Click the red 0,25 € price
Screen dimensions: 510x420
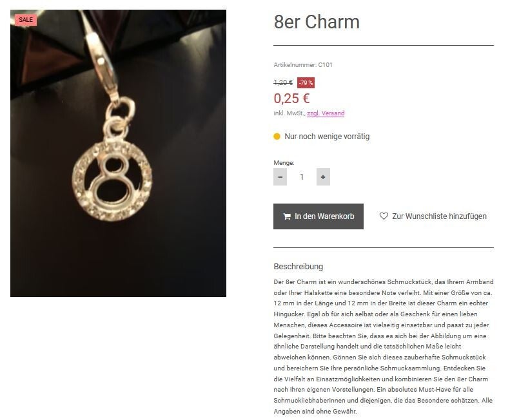(292, 99)
